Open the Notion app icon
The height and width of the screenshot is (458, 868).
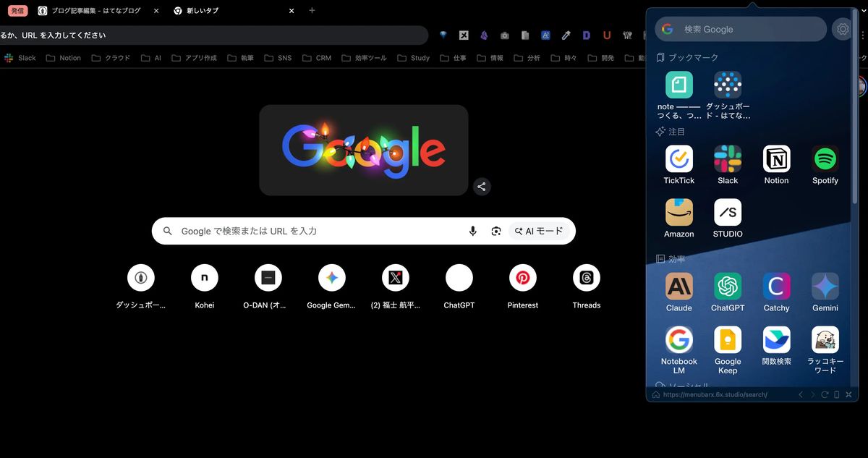776,159
